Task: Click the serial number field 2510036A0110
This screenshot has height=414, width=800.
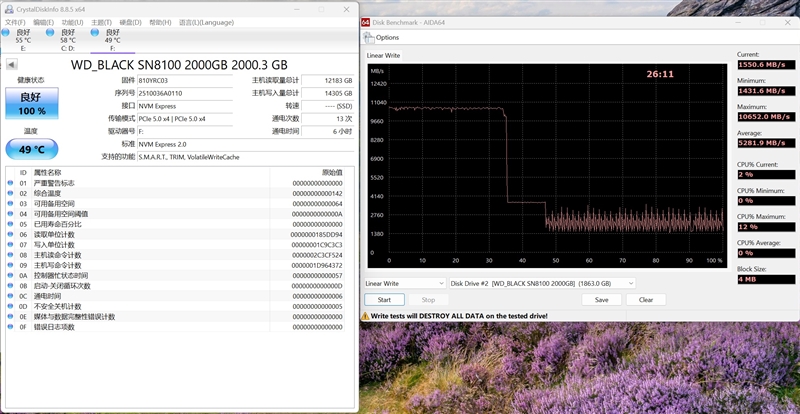Action: (185, 93)
